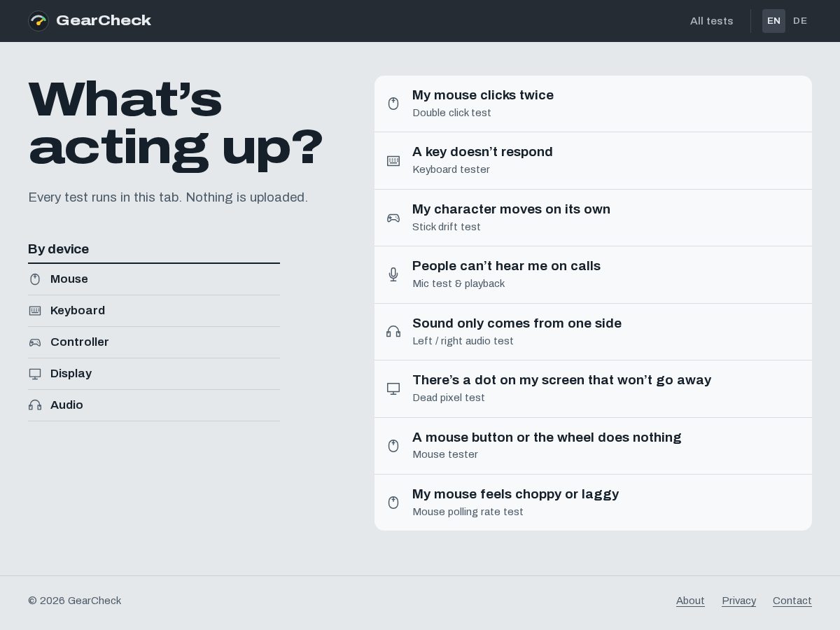
Task: Click "Left / right audio test" subtitle
Action: [x=463, y=341]
